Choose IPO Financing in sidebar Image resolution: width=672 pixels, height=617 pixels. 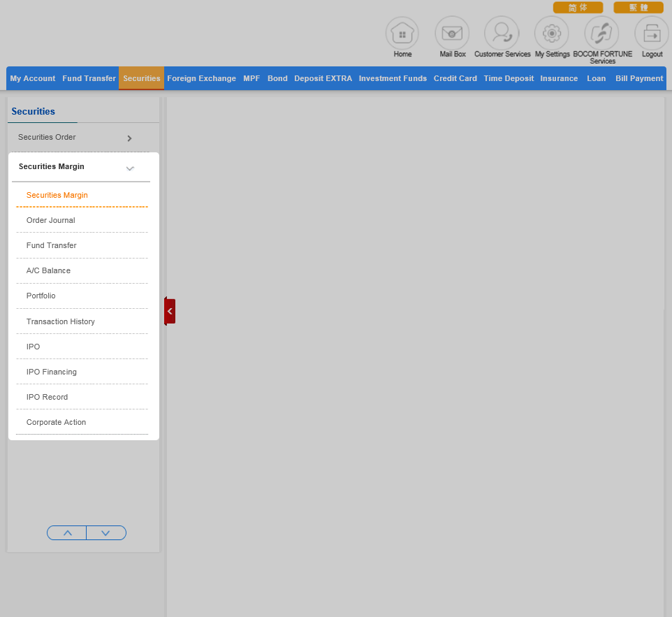[x=52, y=372]
